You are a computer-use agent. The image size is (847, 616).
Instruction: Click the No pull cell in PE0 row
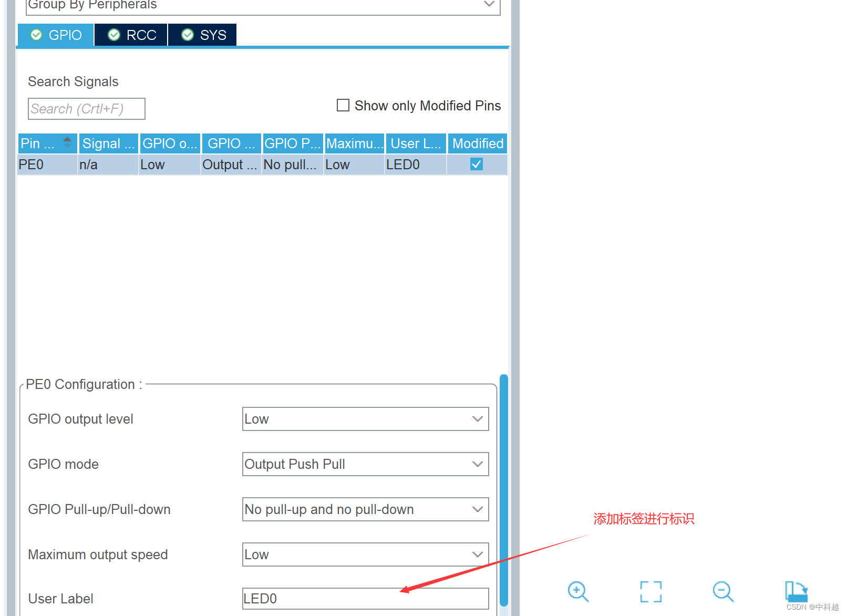tap(293, 165)
